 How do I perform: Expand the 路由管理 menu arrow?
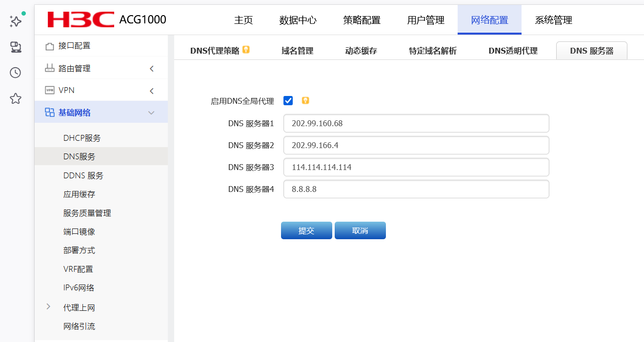[152, 69]
